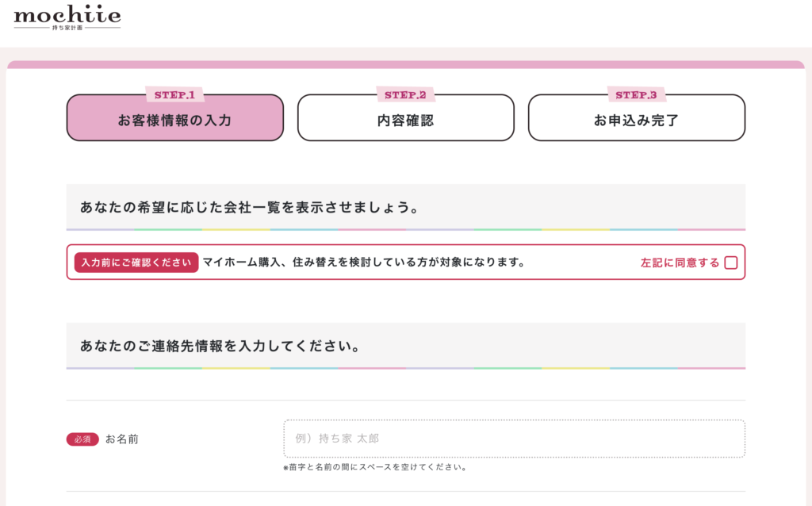
Task: Click the note about 苗字と名前 spacing
Action: 374,467
